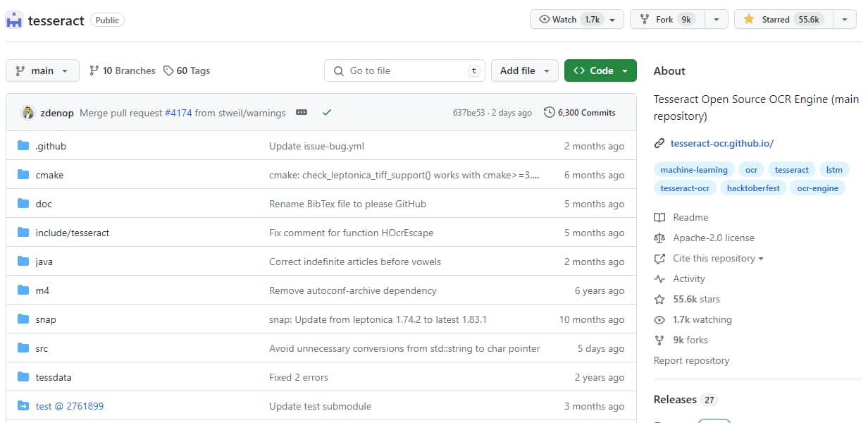Click the folder icon for .github

pos(23,146)
